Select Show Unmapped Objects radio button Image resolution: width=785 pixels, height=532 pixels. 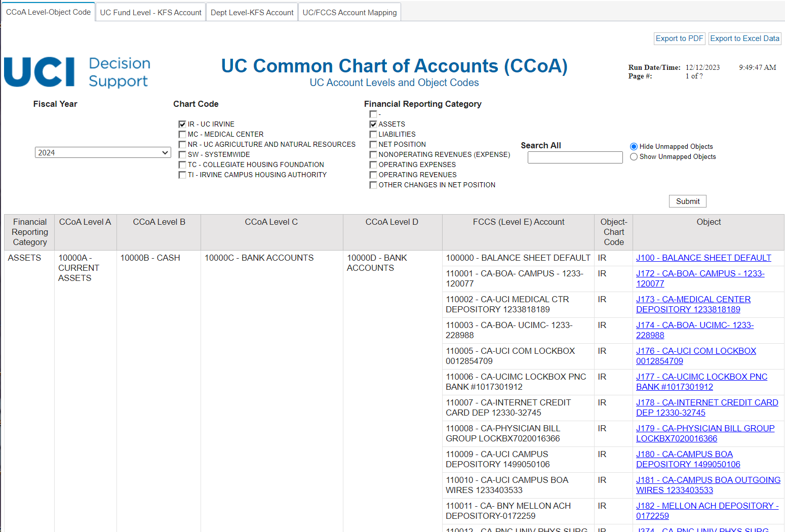[x=634, y=157]
